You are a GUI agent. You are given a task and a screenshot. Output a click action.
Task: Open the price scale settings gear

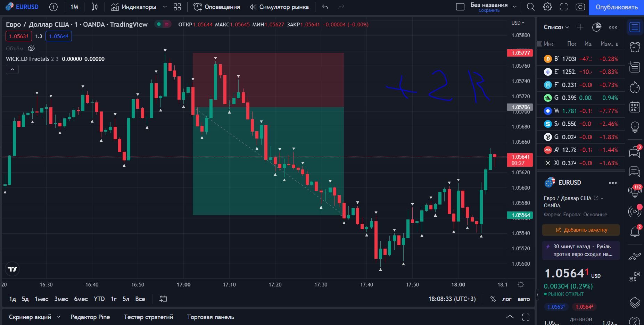click(521, 285)
